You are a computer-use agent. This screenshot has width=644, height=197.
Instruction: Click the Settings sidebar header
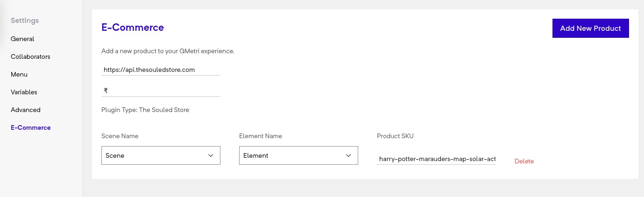click(25, 21)
